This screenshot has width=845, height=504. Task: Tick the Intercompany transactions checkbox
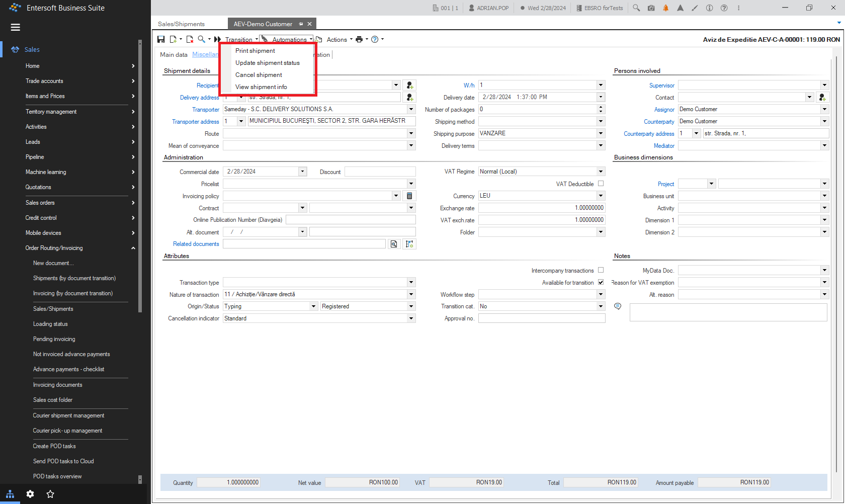(x=601, y=270)
